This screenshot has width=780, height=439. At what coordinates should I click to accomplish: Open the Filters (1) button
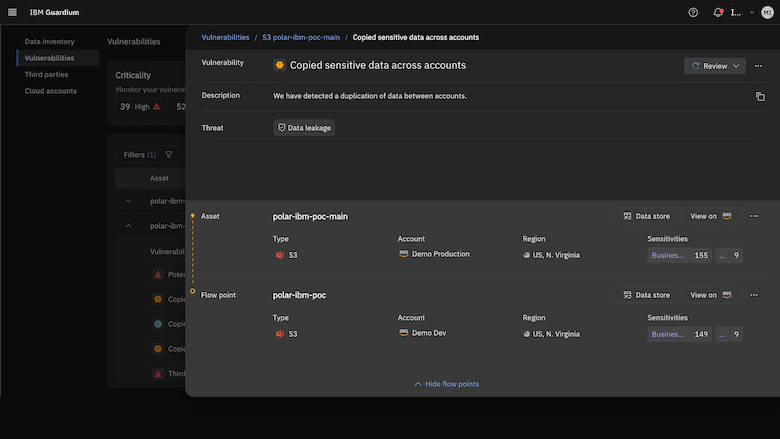(148, 155)
